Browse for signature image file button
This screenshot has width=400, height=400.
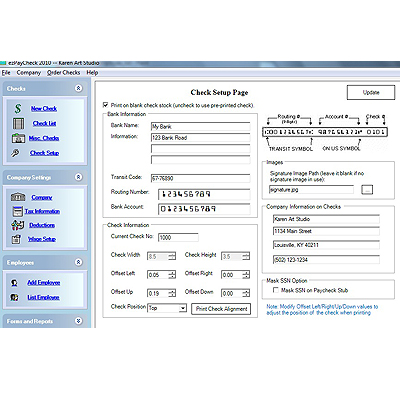(367, 190)
